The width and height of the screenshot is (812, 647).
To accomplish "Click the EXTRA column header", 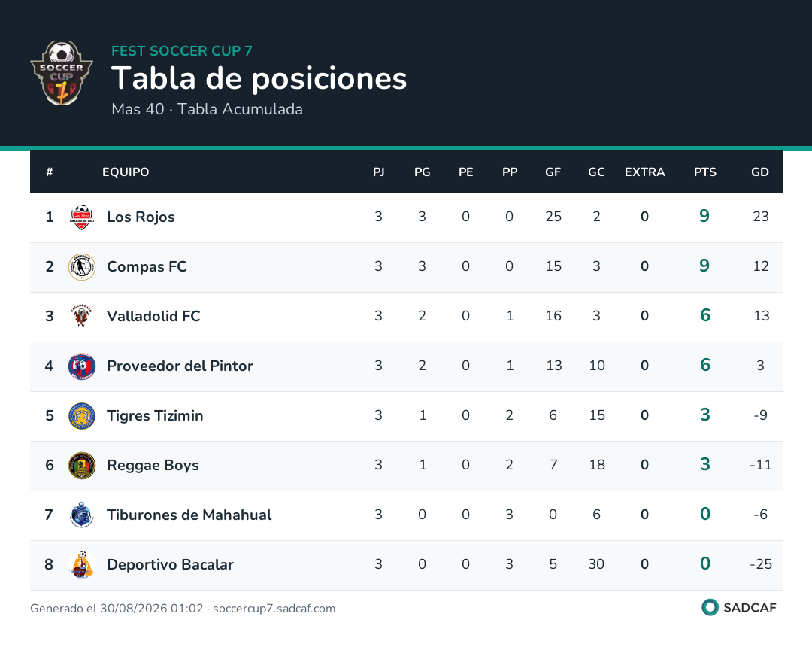I will 645,172.
